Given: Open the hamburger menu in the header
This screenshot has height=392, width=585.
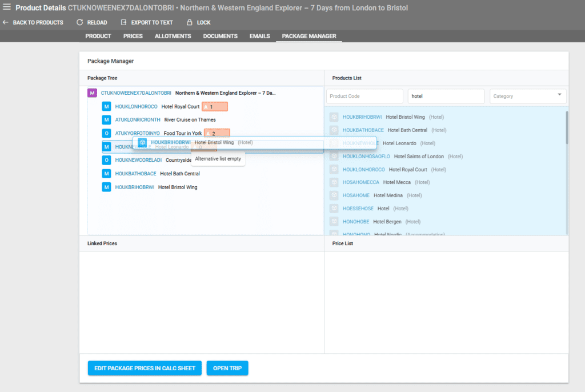Looking at the screenshot, I should click(7, 8).
